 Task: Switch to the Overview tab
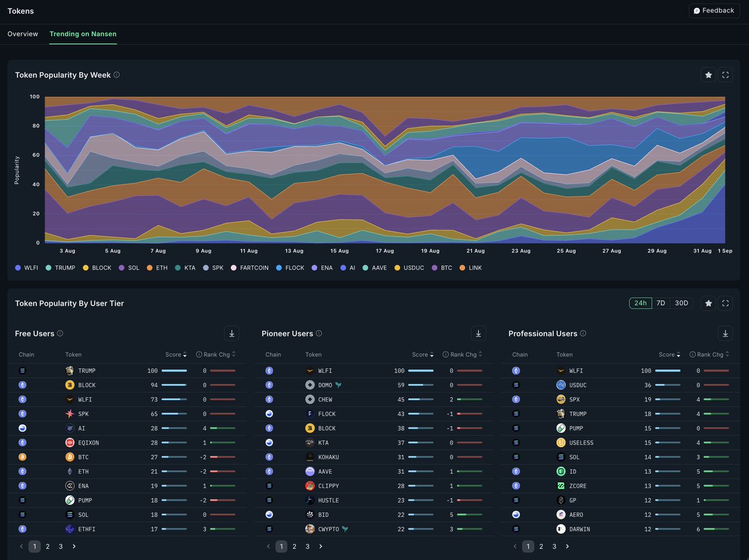(22, 34)
